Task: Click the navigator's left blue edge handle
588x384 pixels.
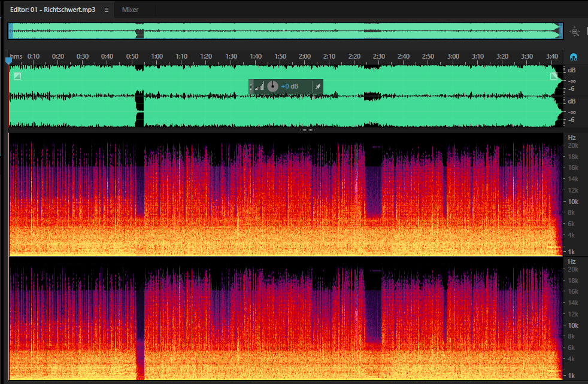Action: pos(11,31)
